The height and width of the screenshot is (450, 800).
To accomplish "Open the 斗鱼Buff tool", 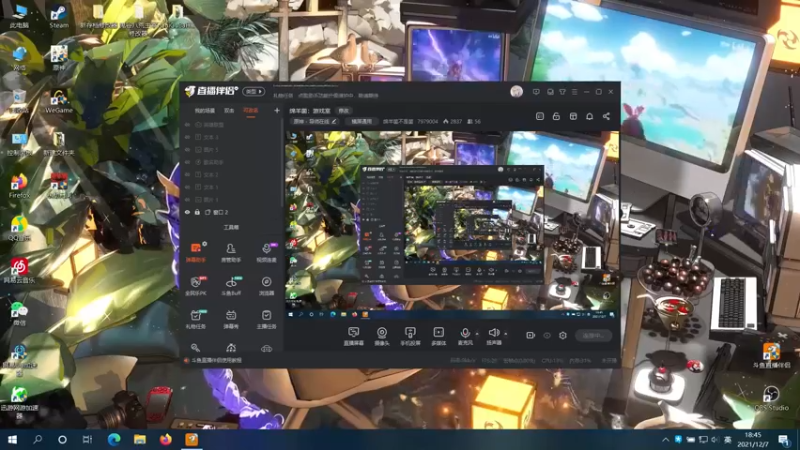I will coord(231,286).
